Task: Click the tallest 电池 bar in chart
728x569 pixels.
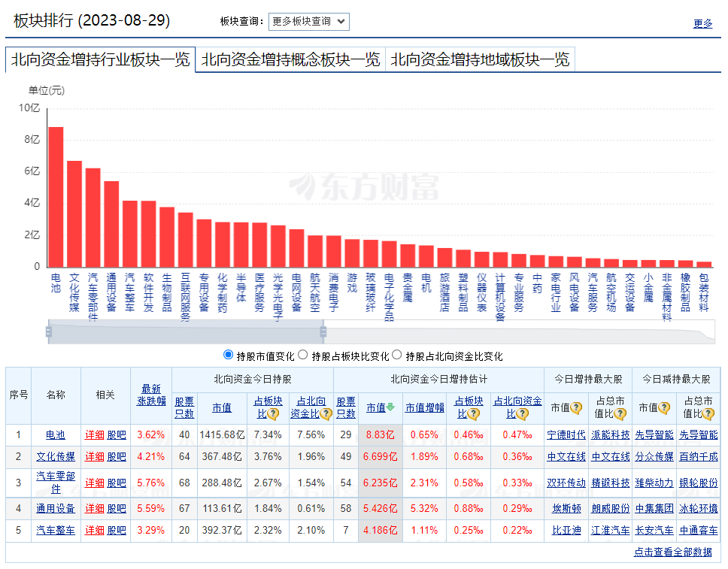Action: point(56,195)
